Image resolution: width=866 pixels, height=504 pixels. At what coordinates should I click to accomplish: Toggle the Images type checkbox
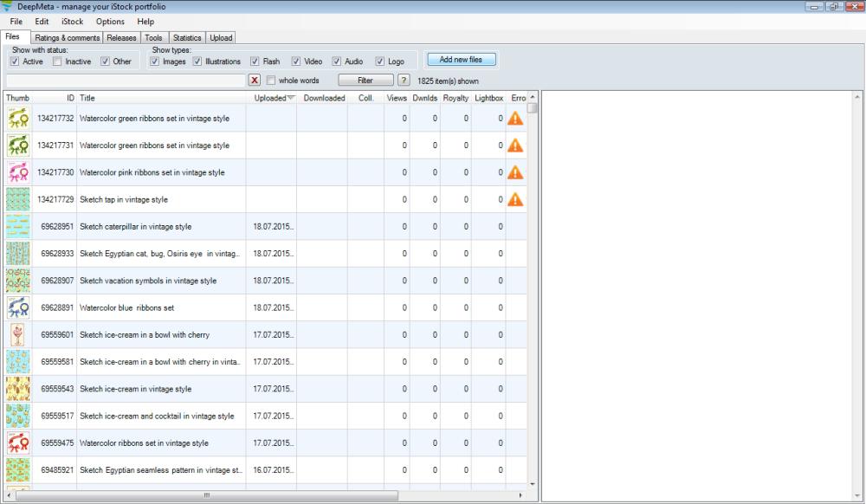pyautogui.click(x=155, y=61)
